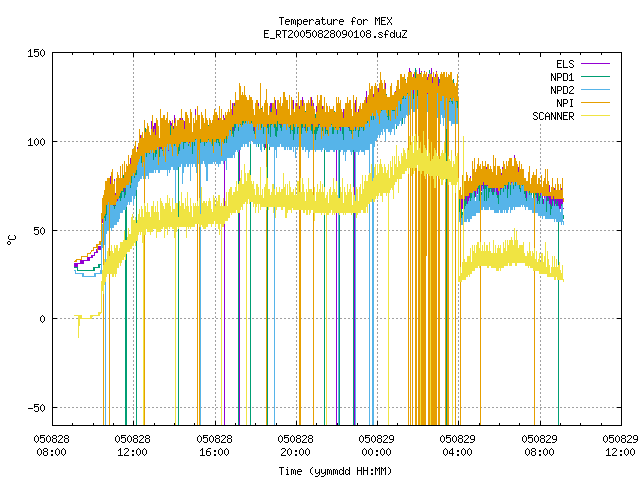Click the y-axis value 100
The height and width of the screenshot is (480, 640).
(36, 142)
